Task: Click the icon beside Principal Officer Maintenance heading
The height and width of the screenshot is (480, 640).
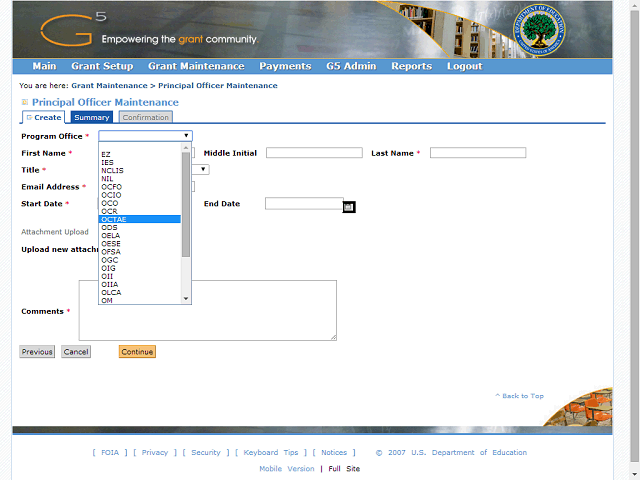Action: (x=25, y=103)
